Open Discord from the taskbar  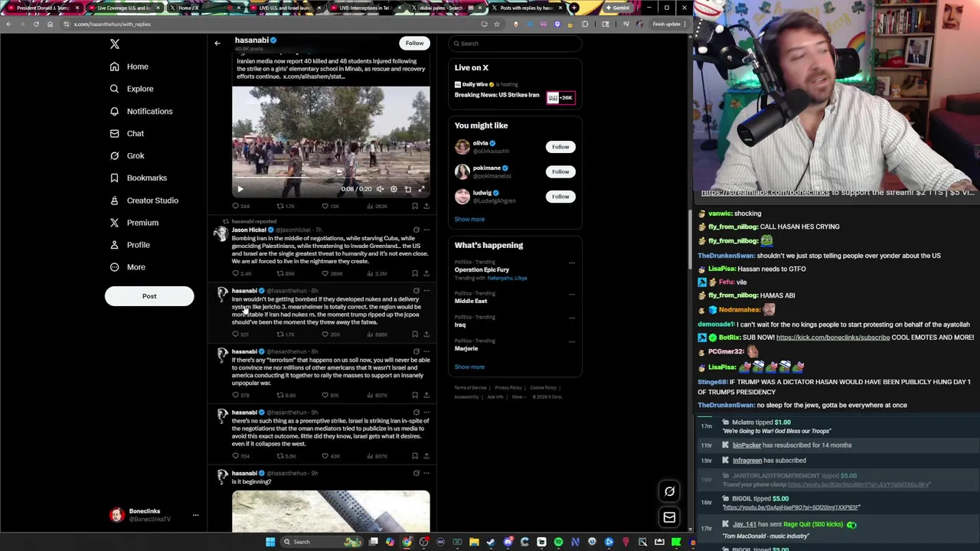point(508,542)
